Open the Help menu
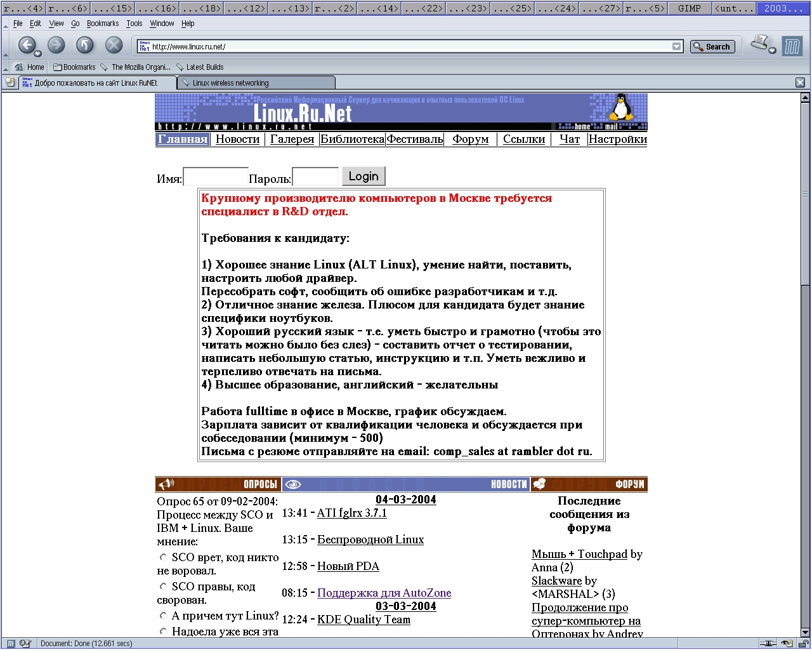812x650 pixels. [x=188, y=23]
